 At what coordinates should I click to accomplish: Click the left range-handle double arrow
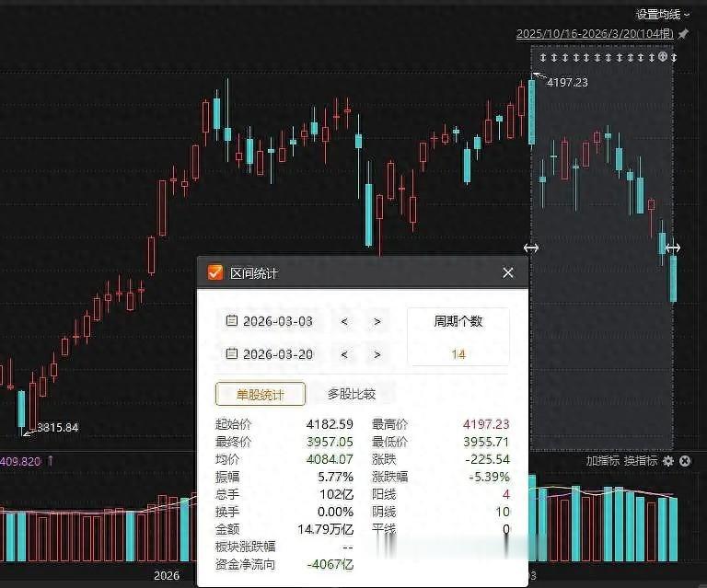pyautogui.click(x=530, y=248)
